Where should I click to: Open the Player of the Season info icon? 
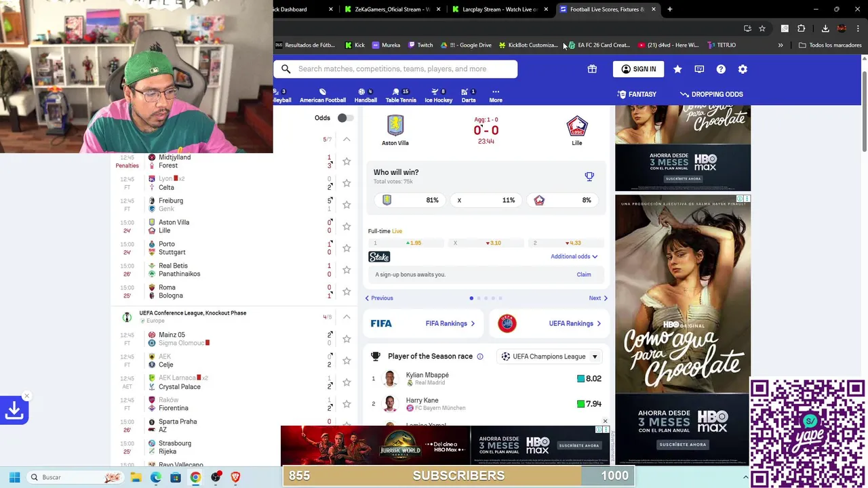(480, 357)
